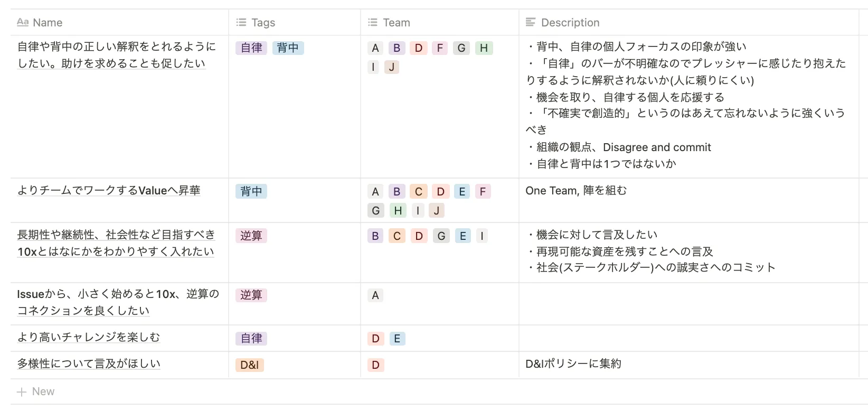Click the Team column list icon
The image size is (868, 410).
373,22
